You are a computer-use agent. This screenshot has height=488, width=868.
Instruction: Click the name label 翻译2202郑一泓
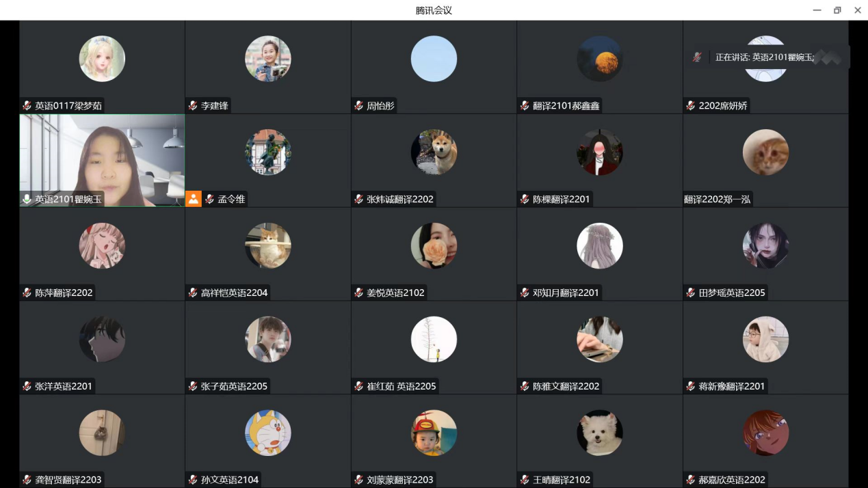coord(717,200)
